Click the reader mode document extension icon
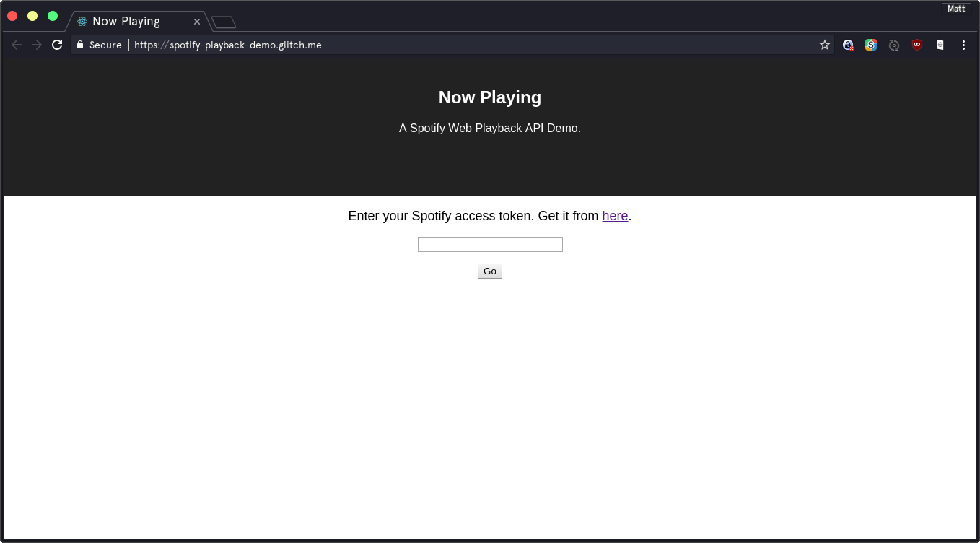This screenshot has width=980, height=543. [940, 45]
